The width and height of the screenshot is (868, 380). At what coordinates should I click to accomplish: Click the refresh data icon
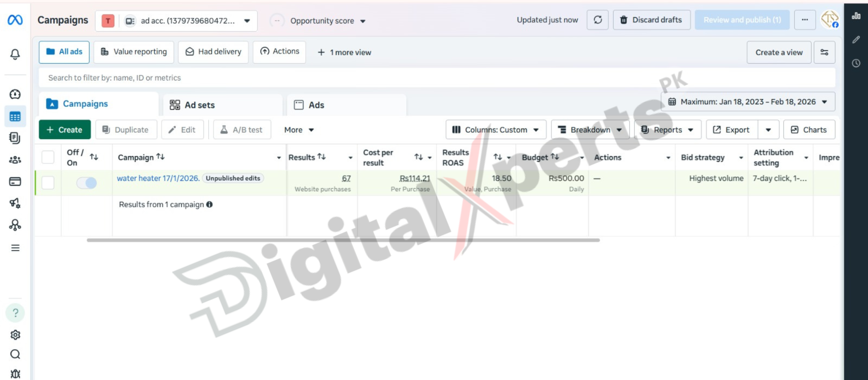(x=597, y=20)
